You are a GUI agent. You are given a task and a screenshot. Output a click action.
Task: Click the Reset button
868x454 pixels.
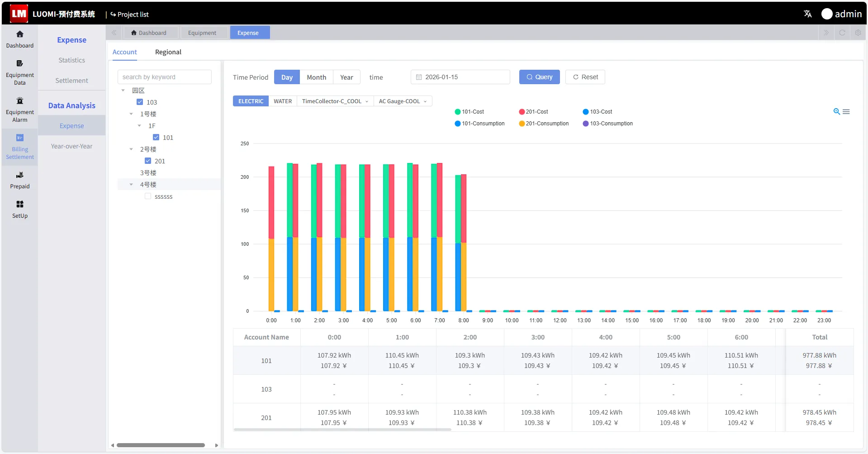(x=585, y=77)
